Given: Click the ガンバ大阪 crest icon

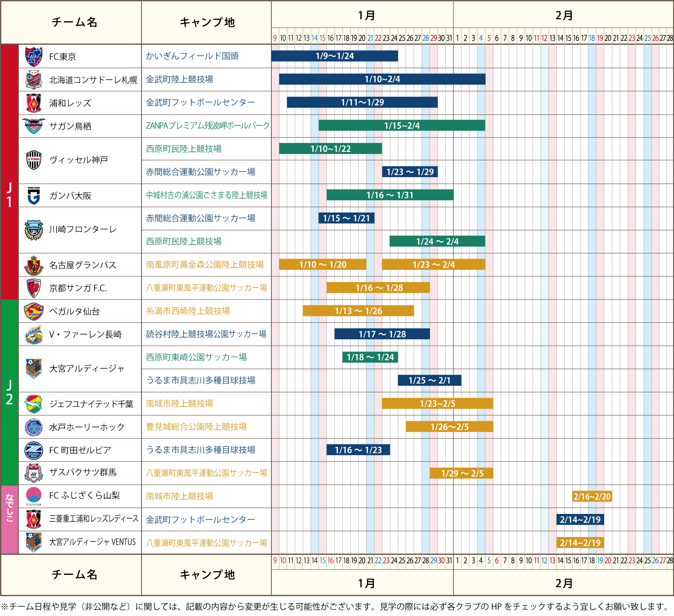Looking at the screenshot, I should [x=34, y=196].
